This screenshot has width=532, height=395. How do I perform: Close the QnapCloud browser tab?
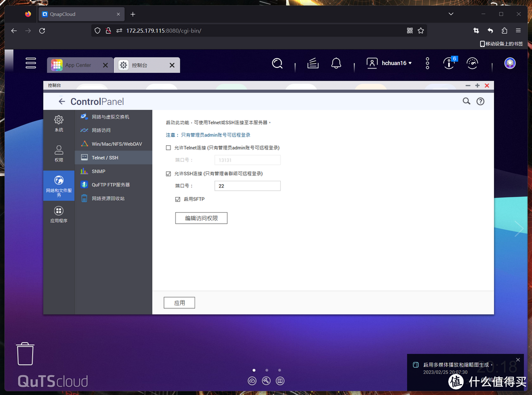(x=118, y=14)
